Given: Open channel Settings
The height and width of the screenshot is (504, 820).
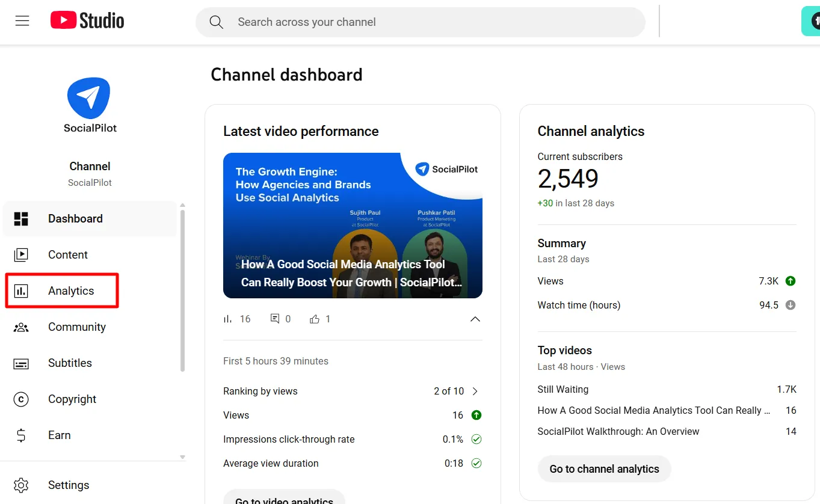Looking at the screenshot, I should pos(68,485).
